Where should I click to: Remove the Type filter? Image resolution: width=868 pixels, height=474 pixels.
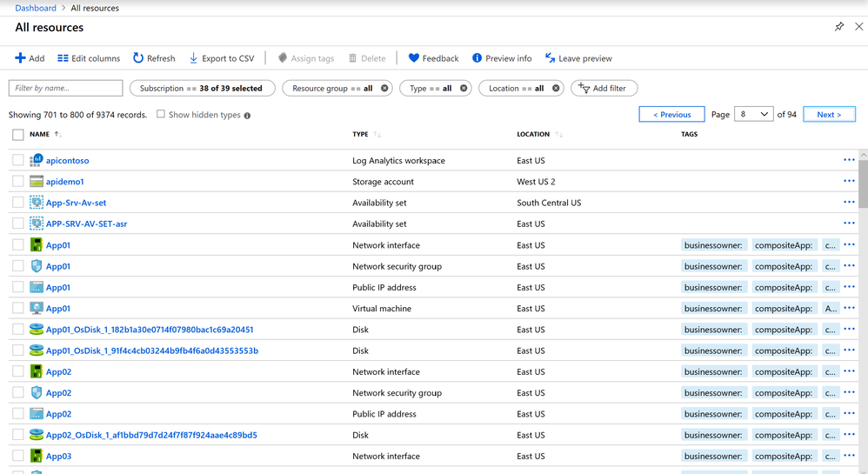coord(464,88)
